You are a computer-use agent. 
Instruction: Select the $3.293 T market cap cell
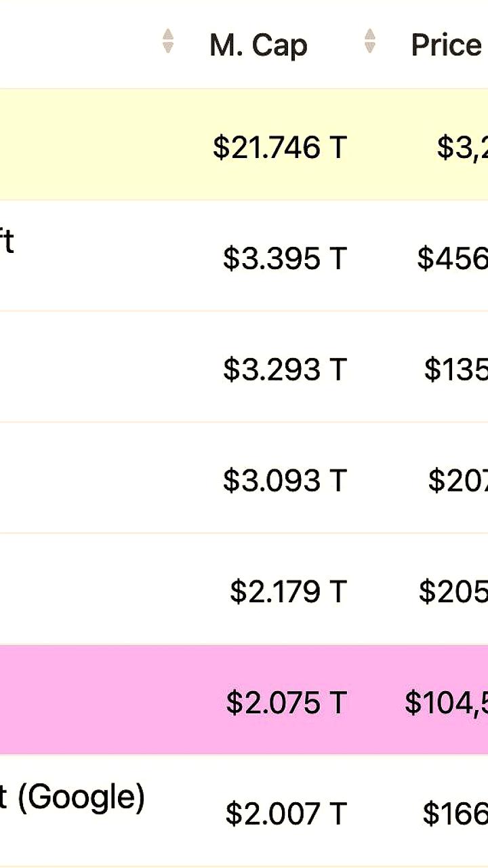[285, 370]
